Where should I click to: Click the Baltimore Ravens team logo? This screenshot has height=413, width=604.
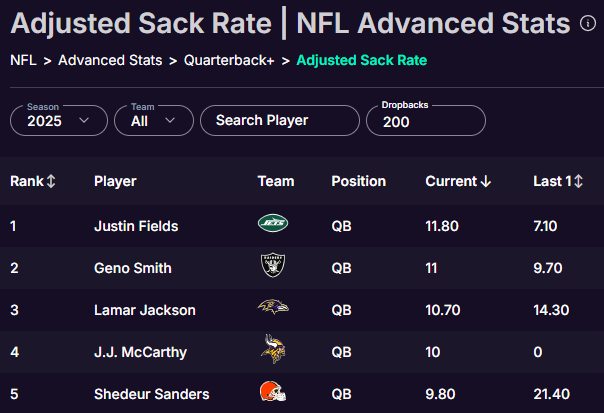[x=273, y=307]
